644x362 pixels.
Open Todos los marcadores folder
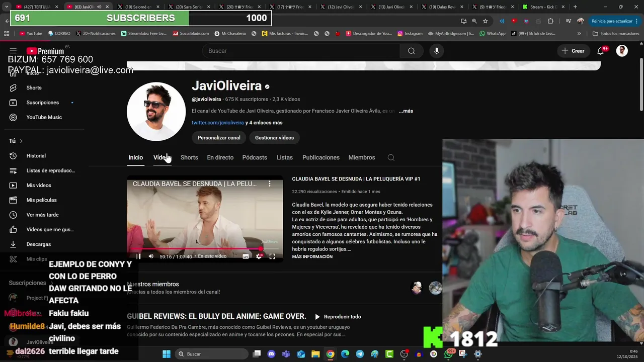point(616,34)
